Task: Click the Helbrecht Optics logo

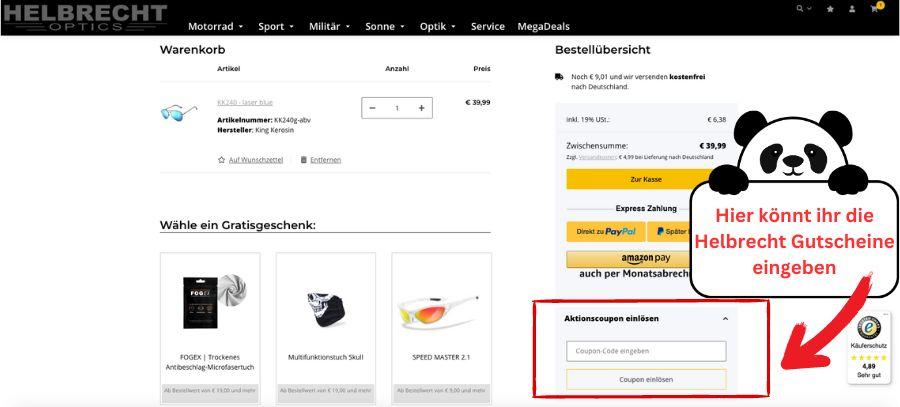Action: pos(85,18)
